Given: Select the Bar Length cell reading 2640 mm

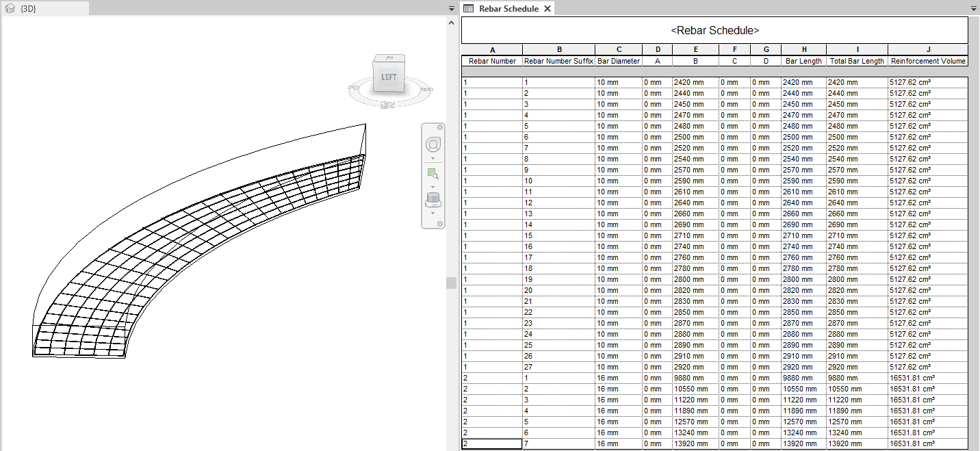Looking at the screenshot, I should pos(803,203).
